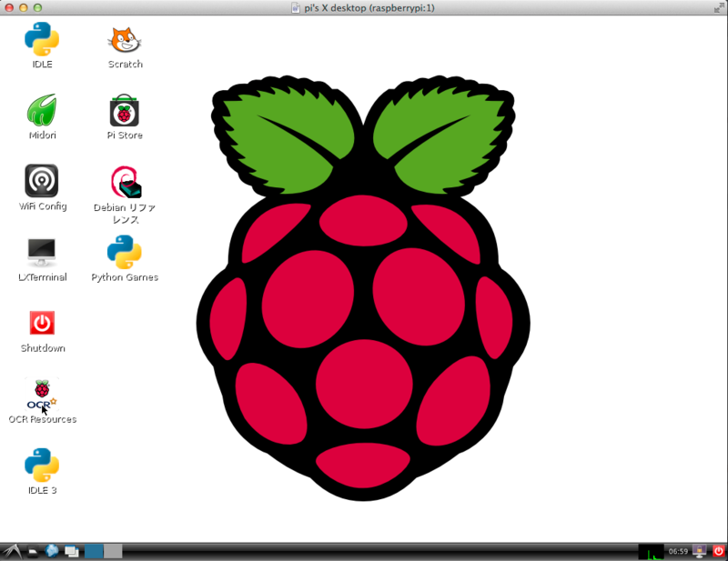728x561 pixels.
Task: Switch to the second workspace in the pager
Action: click(x=113, y=550)
